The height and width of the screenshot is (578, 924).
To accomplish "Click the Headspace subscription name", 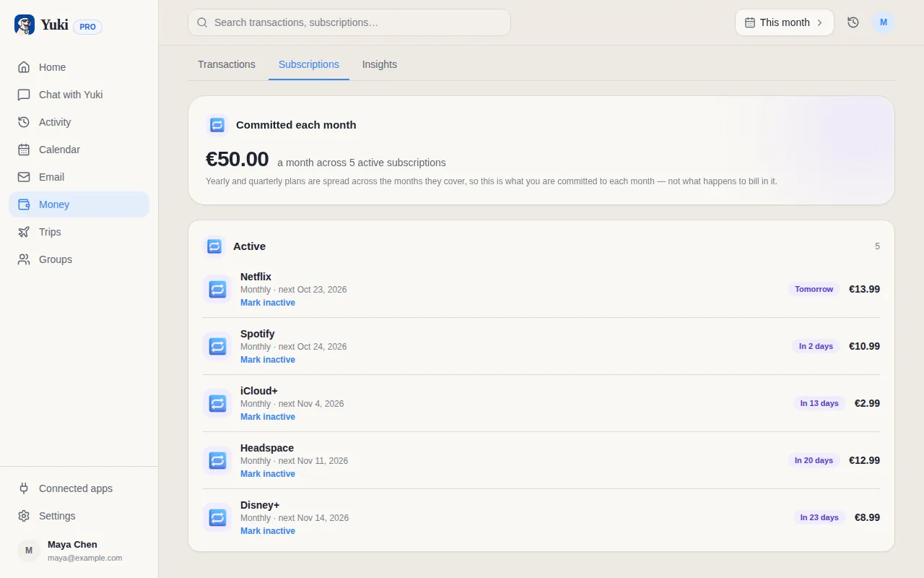I will coord(267,448).
